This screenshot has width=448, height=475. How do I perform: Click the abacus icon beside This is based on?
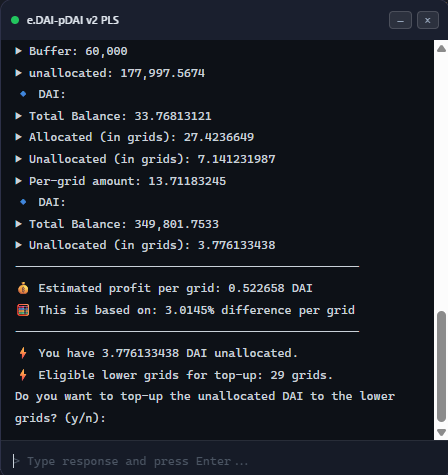[x=23, y=310]
